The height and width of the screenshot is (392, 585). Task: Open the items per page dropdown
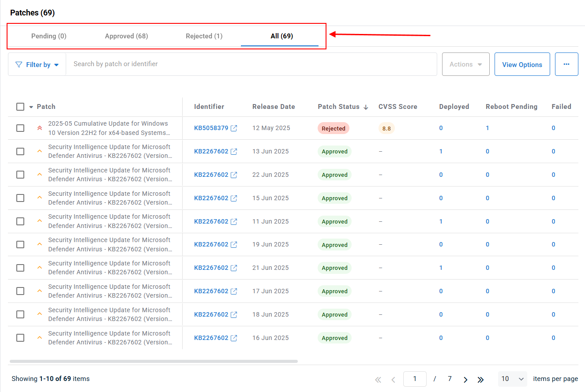(x=513, y=379)
